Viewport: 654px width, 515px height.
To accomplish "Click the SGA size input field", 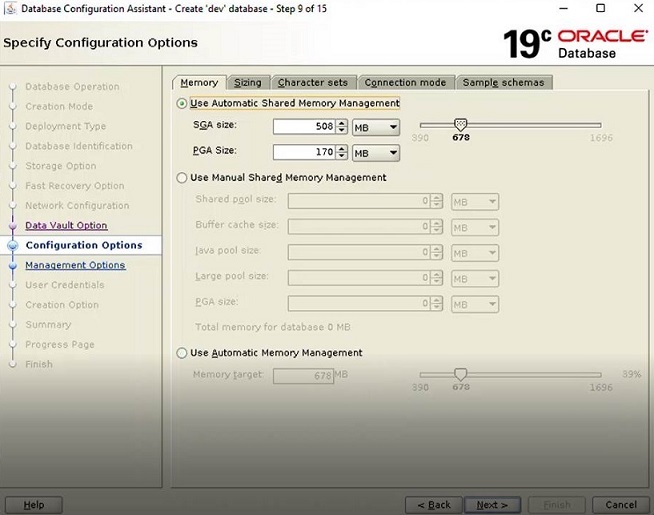I will pyautogui.click(x=304, y=126).
